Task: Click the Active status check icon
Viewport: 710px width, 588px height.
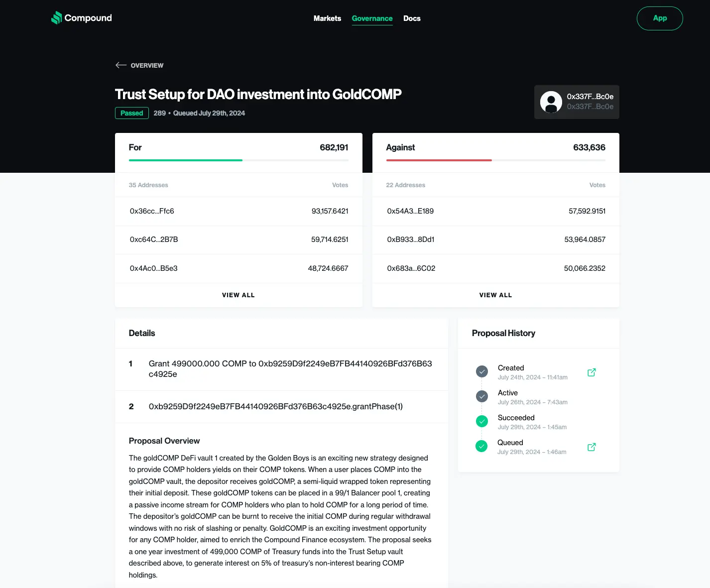Action: click(481, 397)
